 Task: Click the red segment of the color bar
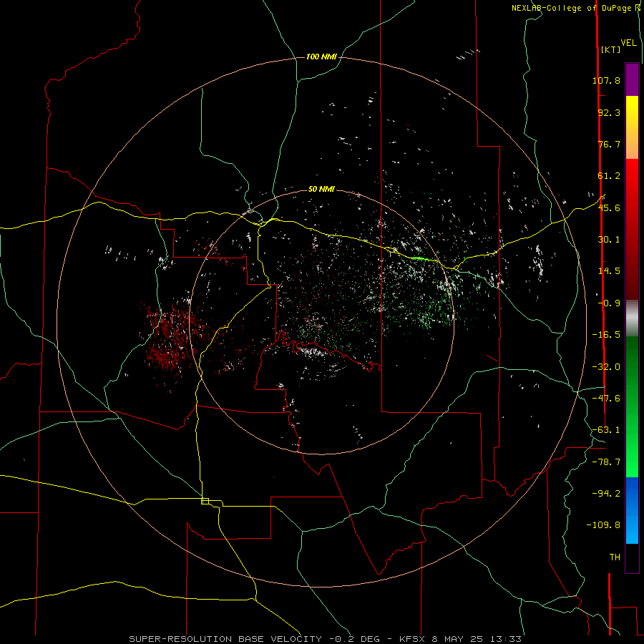tap(632, 229)
